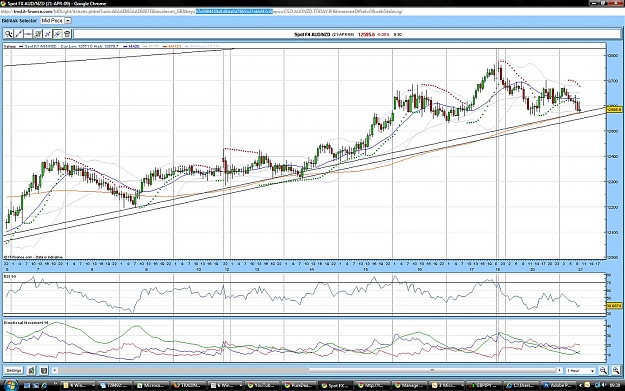Screen dimensions: 625x391
Task: Open the Bid/Ask Selector dropdown arrow
Action: pos(68,20)
